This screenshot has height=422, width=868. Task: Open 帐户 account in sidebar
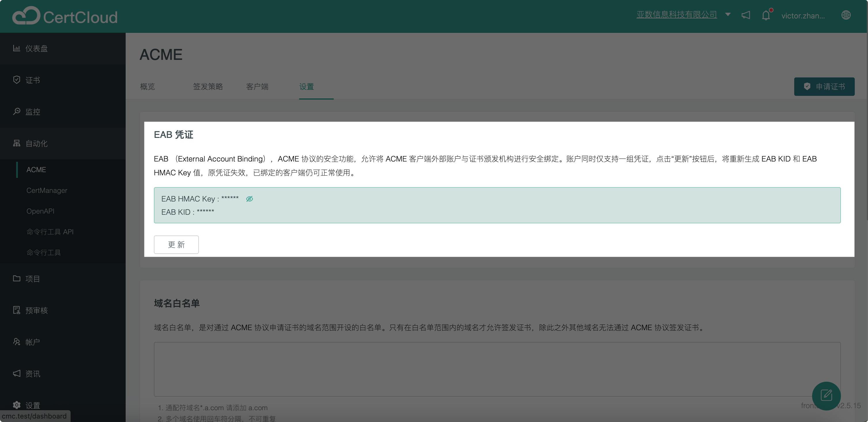point(63,342)
